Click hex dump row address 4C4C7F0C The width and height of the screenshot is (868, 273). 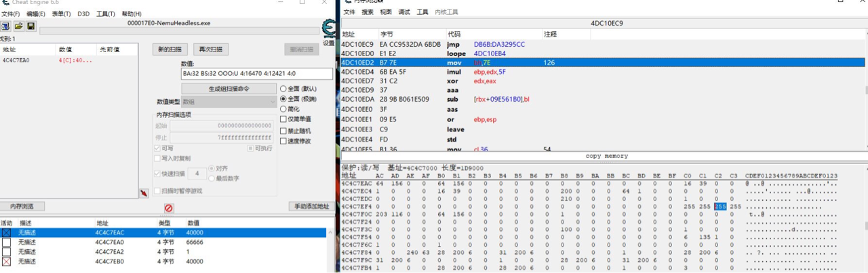click(x=355, y=214)
